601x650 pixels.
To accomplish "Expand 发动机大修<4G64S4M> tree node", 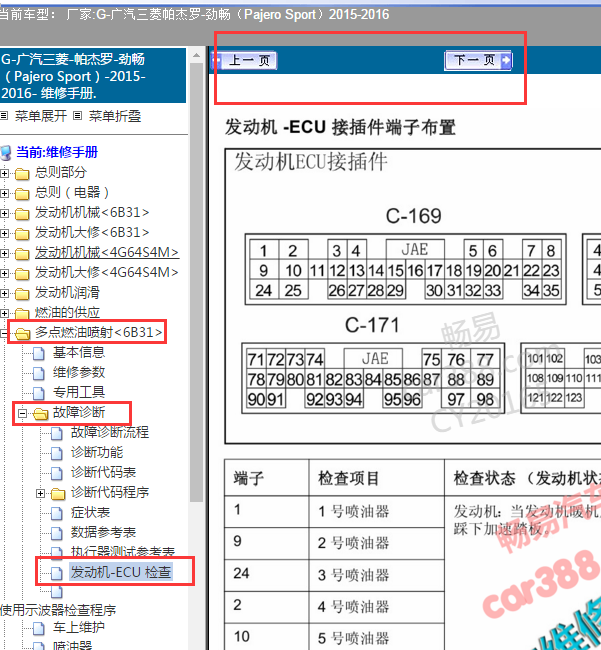I will pos(4,273).
